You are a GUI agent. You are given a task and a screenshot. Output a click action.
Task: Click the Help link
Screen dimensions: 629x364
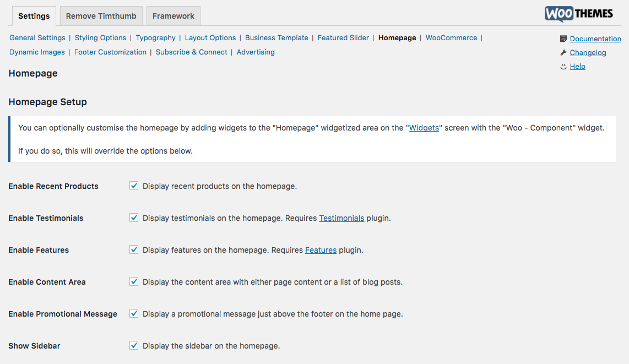(577, 67)
